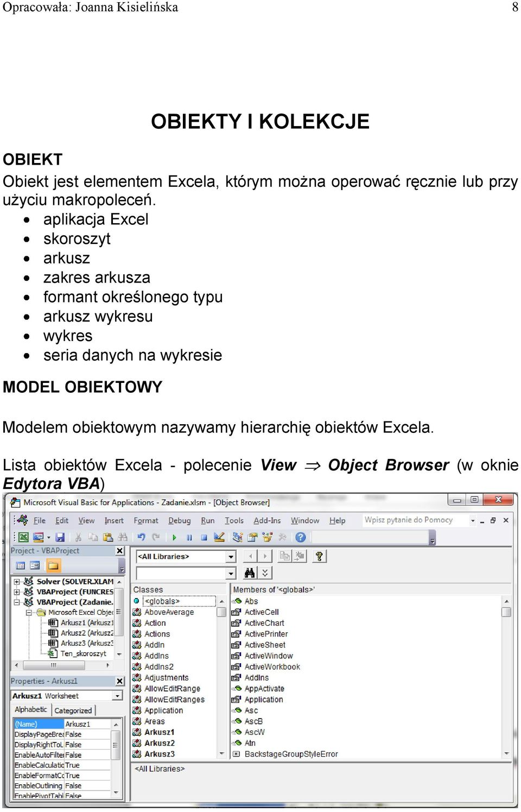Click the Copy icon in the Standard toolbar

pyautogui.click(x=93, y=537)
